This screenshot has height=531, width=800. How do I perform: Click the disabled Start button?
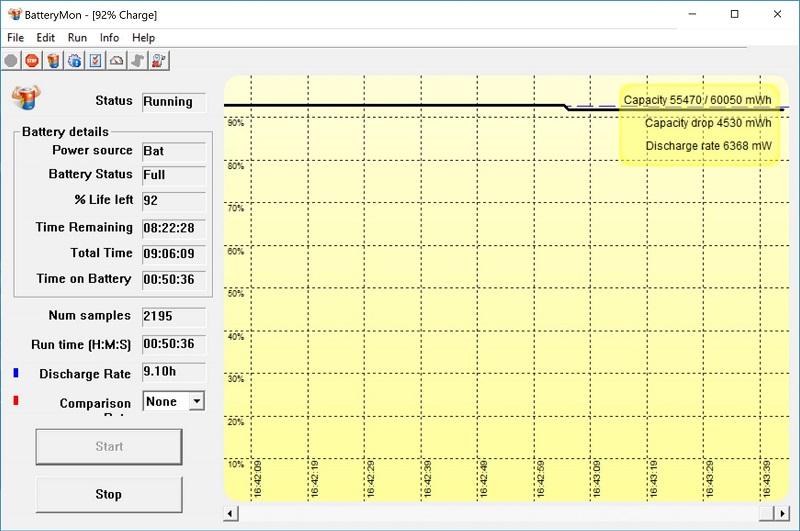click(109, 446)
